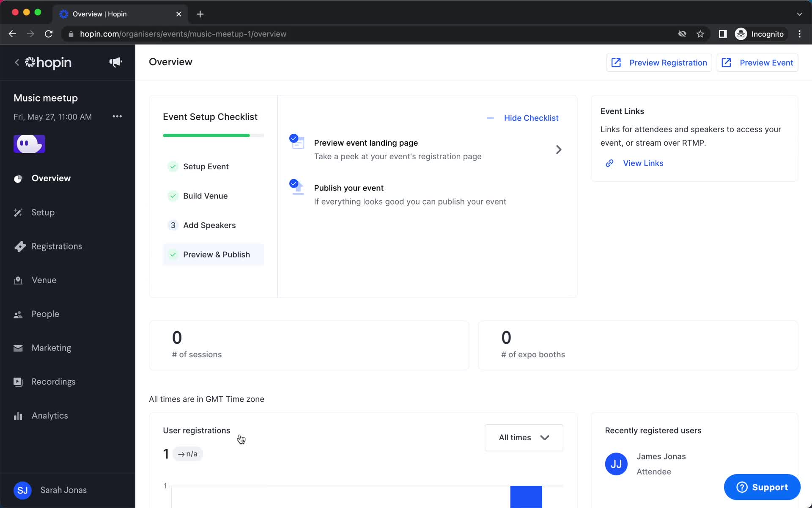Select the Overview menu item
Viewport: 812px width, 508px height.
click(x=51, y=178)
